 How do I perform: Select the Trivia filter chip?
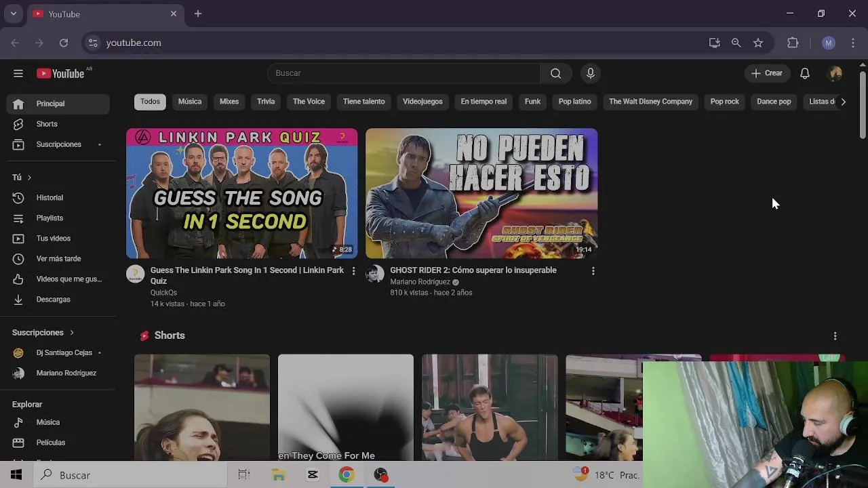pos(266,102)
